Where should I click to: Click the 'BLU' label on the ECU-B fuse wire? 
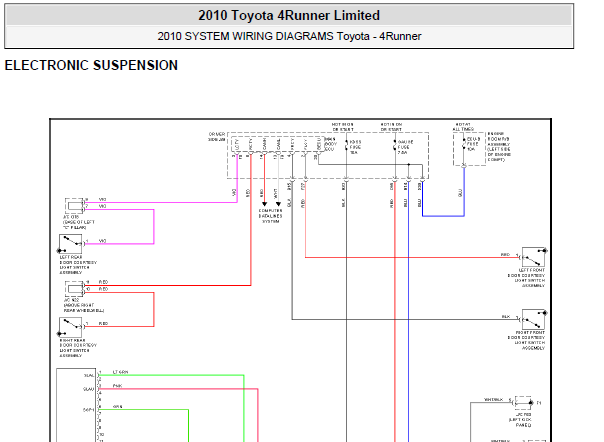point(460,193)
